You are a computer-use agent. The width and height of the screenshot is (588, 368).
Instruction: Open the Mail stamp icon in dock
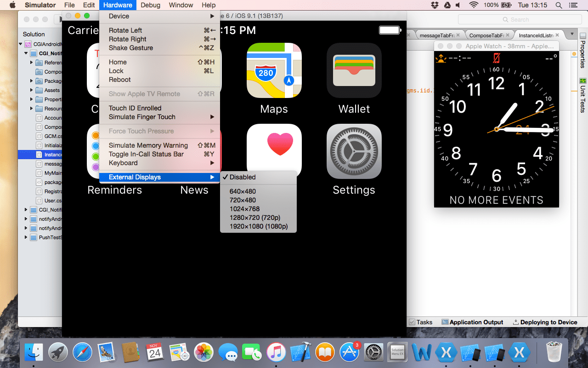click(107, 353)
